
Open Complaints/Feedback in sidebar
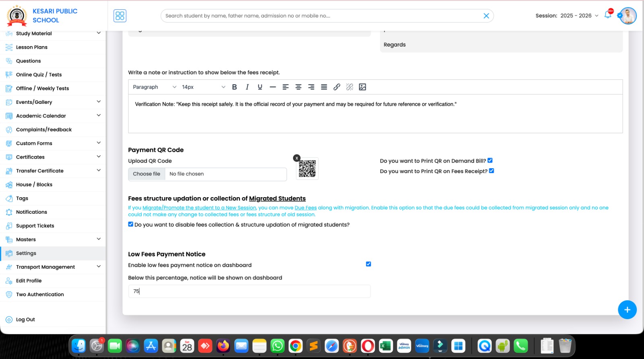coord(53,129)
